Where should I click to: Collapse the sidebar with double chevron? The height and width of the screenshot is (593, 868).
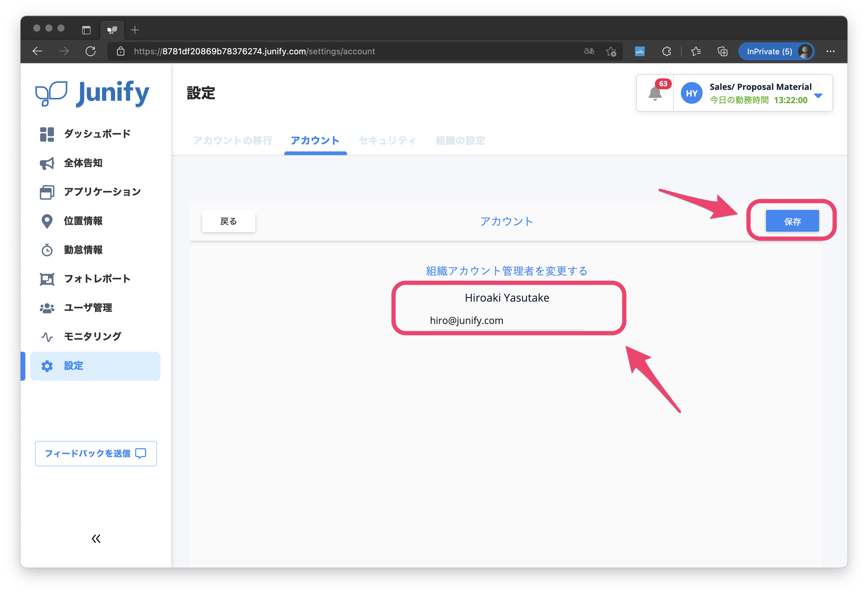click(x=96, y=538)
